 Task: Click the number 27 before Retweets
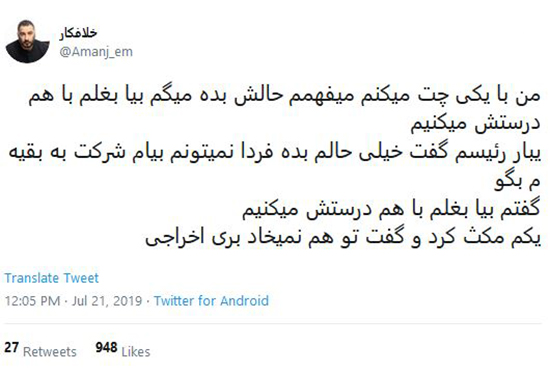[12, 347]
